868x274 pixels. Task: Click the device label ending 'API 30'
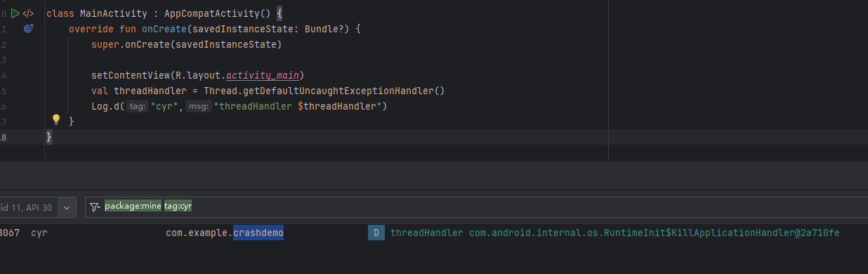click(26, 207)
